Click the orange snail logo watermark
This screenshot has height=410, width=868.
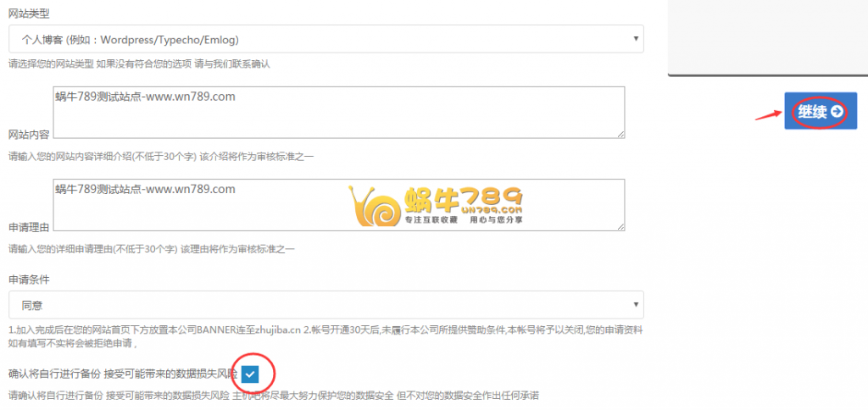(373, 207)
